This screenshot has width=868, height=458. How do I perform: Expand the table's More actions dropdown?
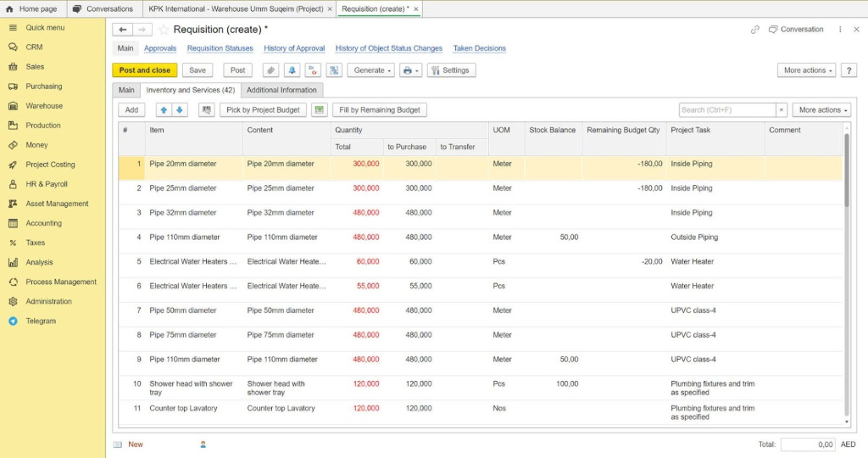[x=821, y=110]
